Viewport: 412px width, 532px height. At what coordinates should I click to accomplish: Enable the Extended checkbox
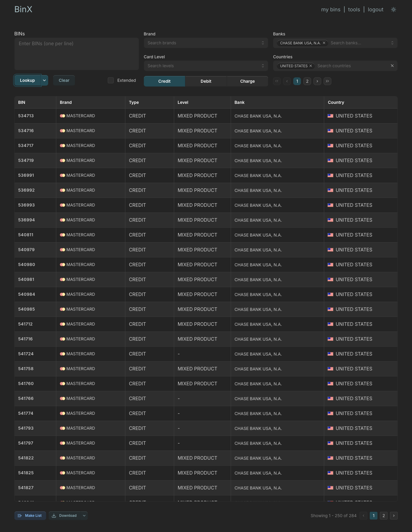point(111,80)
